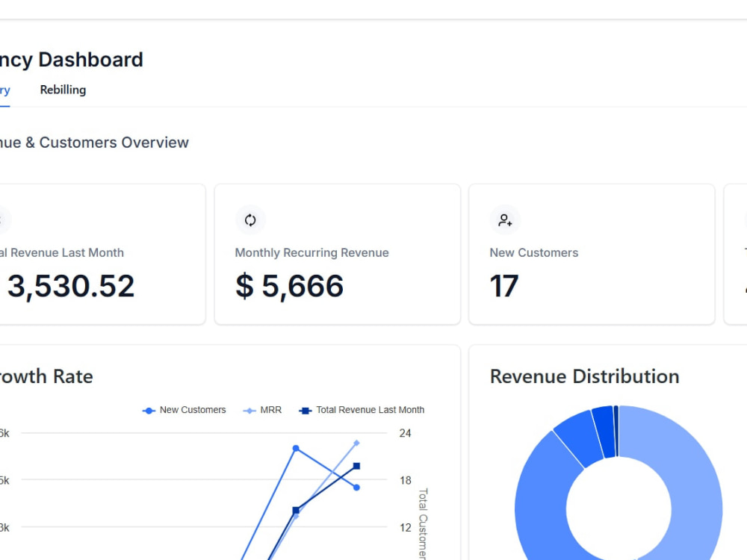Click the 18 axis label
The height and width of the screenshot is (560, 747).
pos(405,480)
